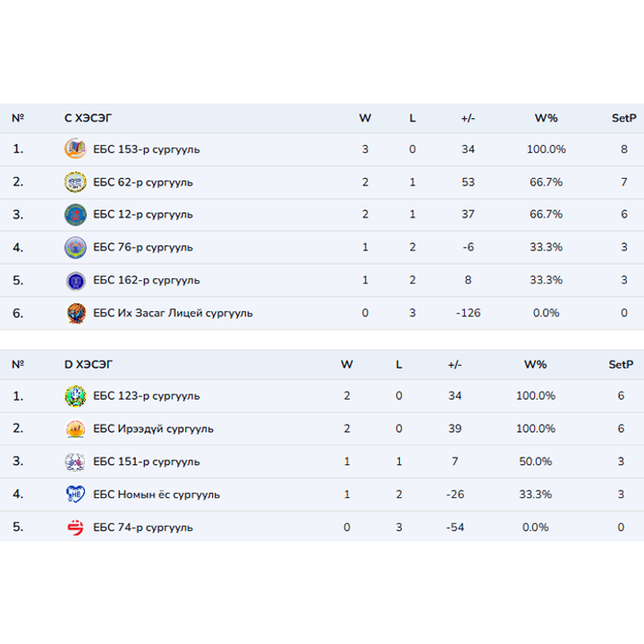Screen dimensions: 644x644
Task: Open the ЕБС Их Засаг Лицей сургууль link
Action: [x=173, y=313]
